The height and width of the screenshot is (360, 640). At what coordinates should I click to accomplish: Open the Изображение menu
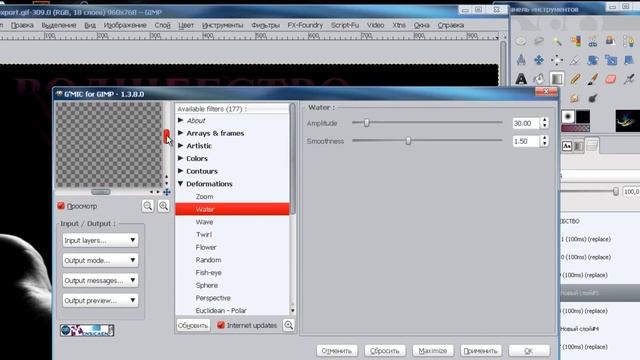125,25
